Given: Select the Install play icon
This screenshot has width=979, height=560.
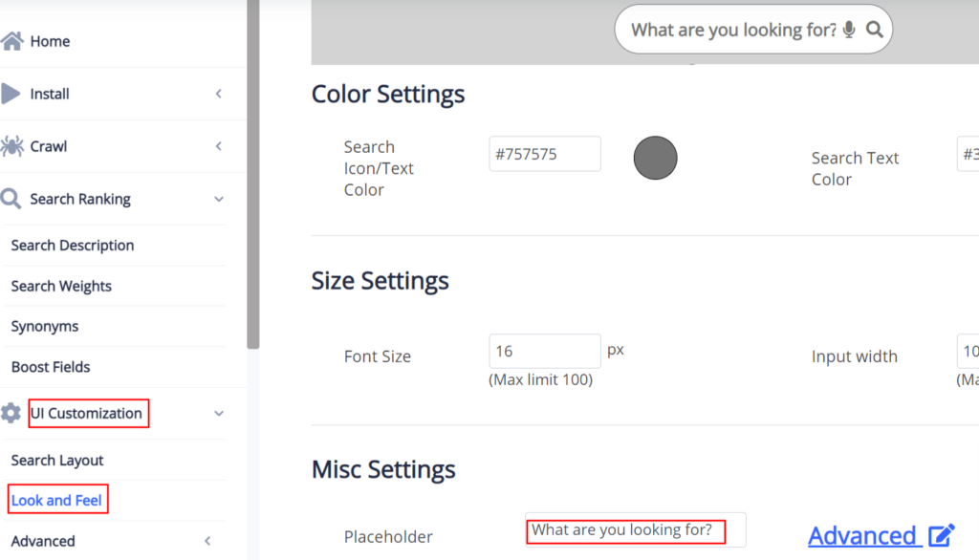Looking at the screenshot, I should pyautogui.click(x=14, y=93).
